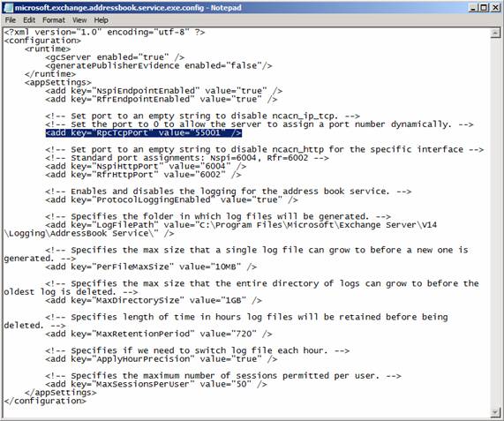This screenshot has height=421, width=504.
Task: Click the comment about maximum sessions per user
Action: 223,376
